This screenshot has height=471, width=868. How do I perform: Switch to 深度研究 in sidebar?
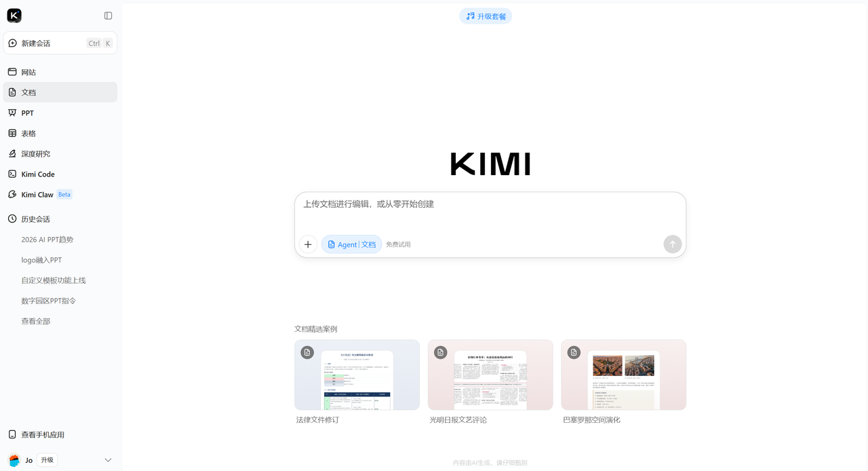point(60,153)
